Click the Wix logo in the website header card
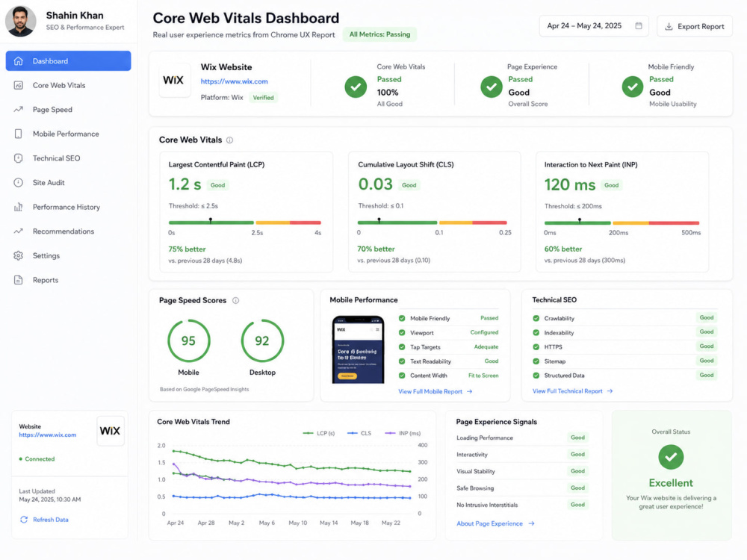Viewport: 747px width, 560px height. click(x=173, y=80)
